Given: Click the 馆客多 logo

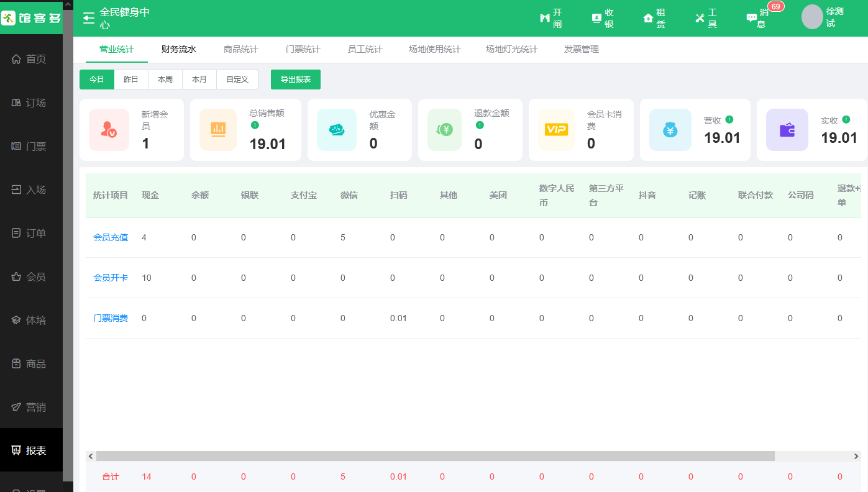Looking at the screenshot, I should click(31, 17).
